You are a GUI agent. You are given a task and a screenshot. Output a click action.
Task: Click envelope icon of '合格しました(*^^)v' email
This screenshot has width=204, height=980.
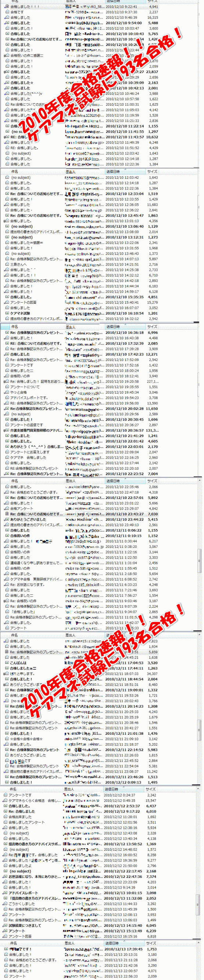(7, 94)
